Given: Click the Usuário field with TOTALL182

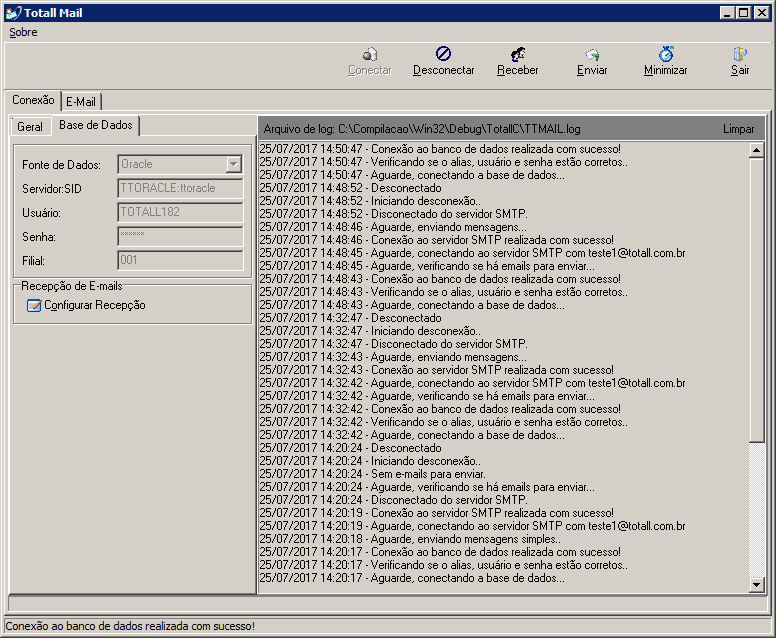Looking at the screenshot, I should point(180,212).
